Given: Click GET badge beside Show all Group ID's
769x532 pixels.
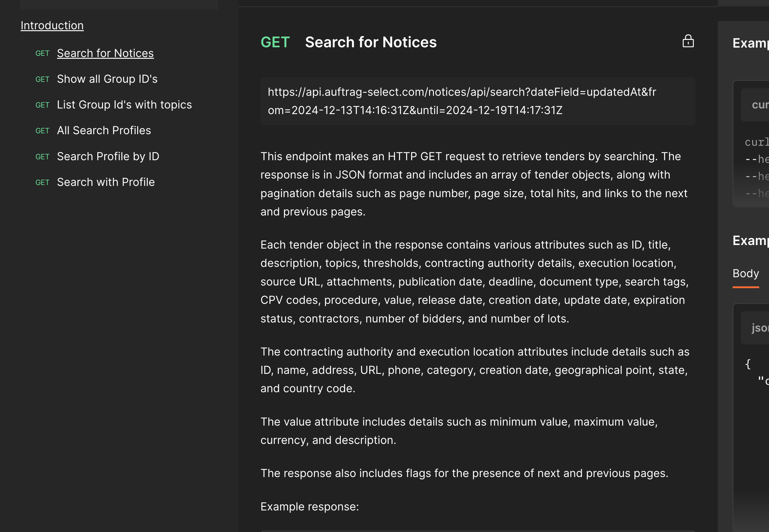Looking at the screenshot, I should 42,79.
